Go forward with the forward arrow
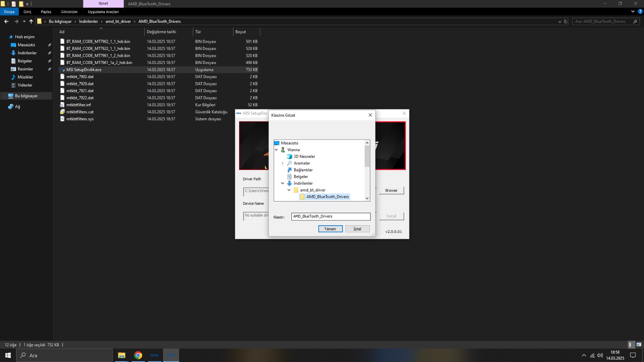The height and width of the screenshot is (362, 644). pos(16,21)
